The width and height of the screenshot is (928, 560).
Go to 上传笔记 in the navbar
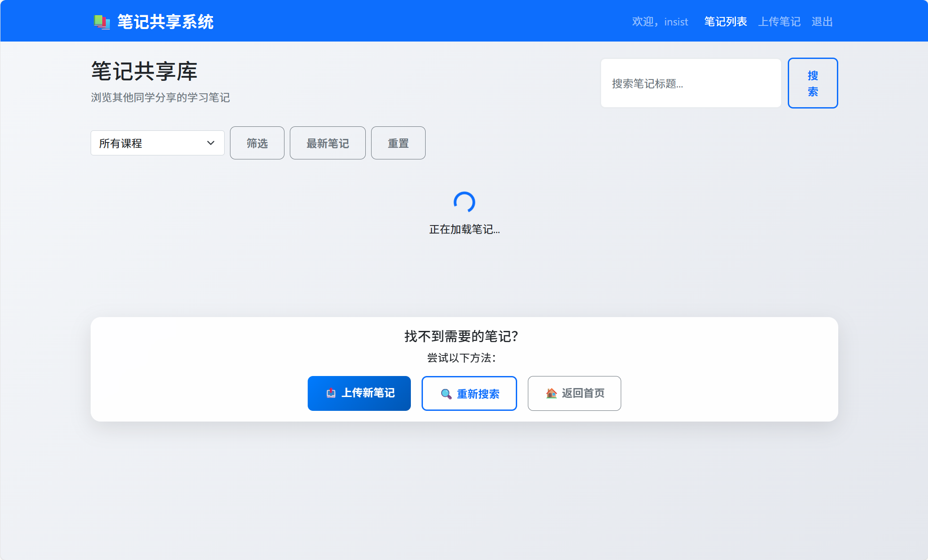click(x=779, y=21)
